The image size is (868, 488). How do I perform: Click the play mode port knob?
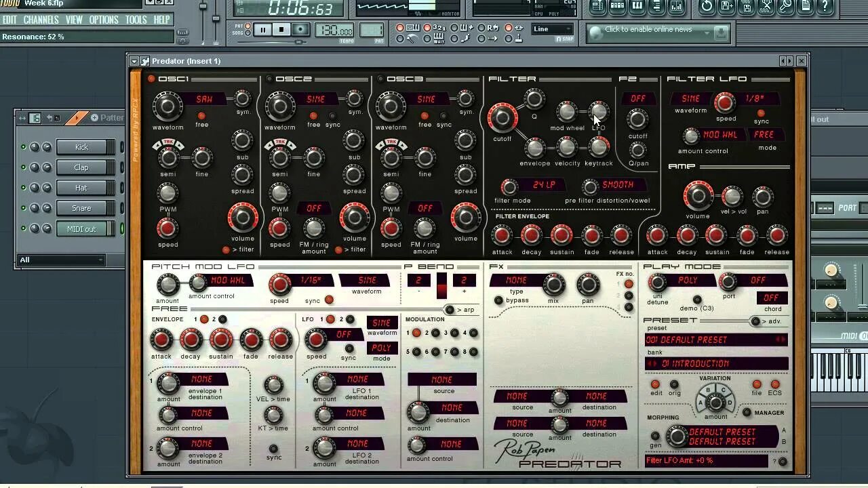(x=728, y=282)
